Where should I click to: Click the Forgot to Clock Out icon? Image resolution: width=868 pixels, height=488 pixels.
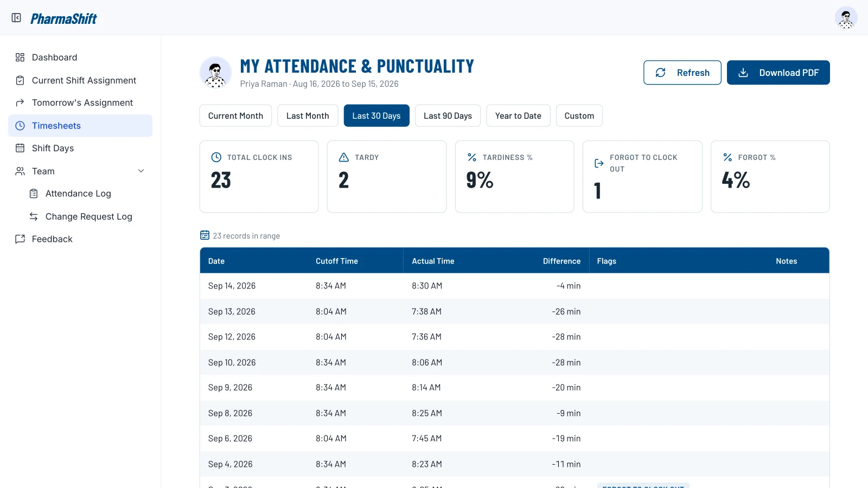[x=599, y=163]
